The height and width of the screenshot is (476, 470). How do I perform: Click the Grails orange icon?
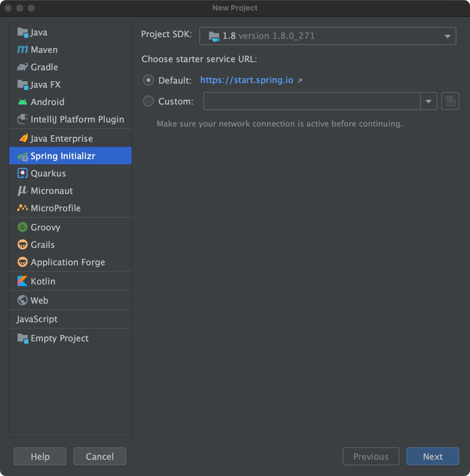click(23, 244)
